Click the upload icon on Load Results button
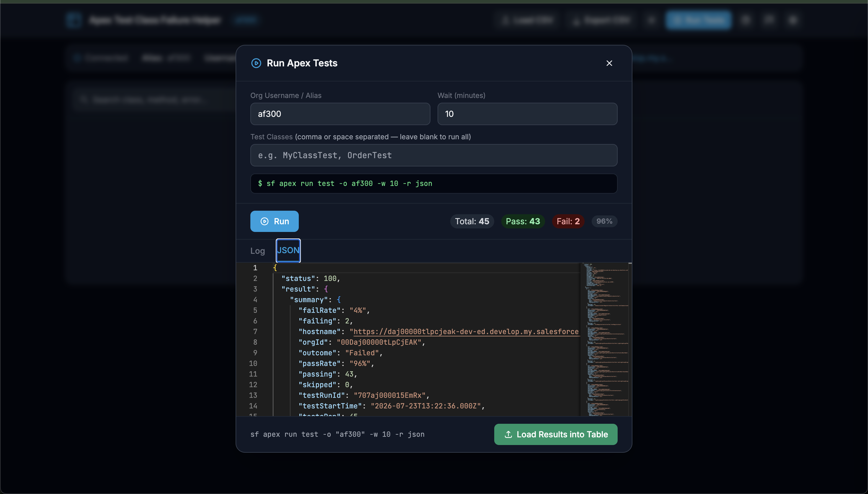 pyautogui.click(x=508, y=434)
